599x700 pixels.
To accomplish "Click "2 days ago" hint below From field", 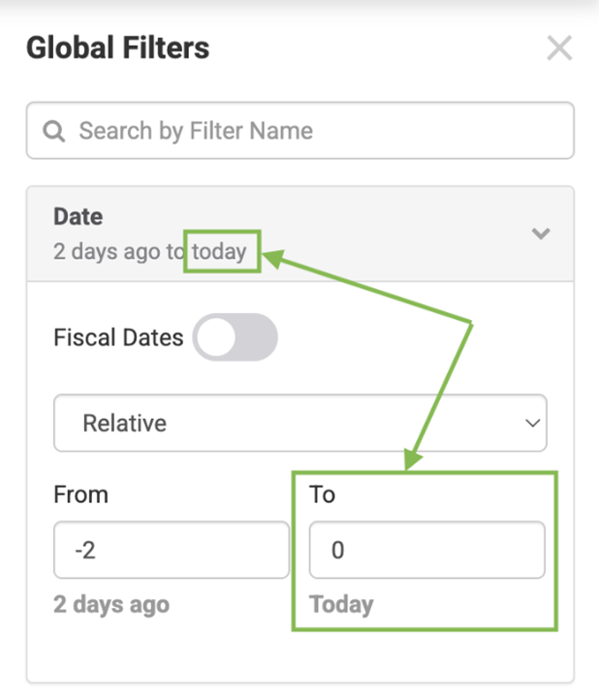I will coord(111,605).
